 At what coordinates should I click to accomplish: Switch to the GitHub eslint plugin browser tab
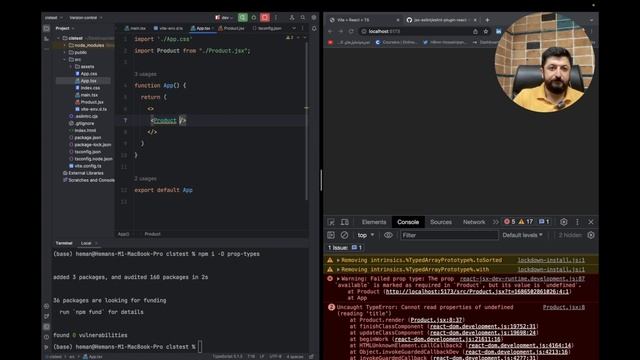tap(440, 20)
